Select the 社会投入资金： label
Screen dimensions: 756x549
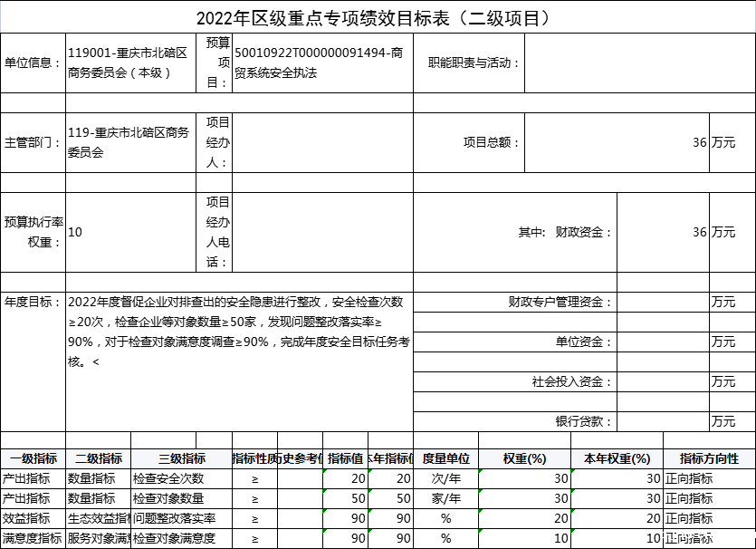click(572, 381)
